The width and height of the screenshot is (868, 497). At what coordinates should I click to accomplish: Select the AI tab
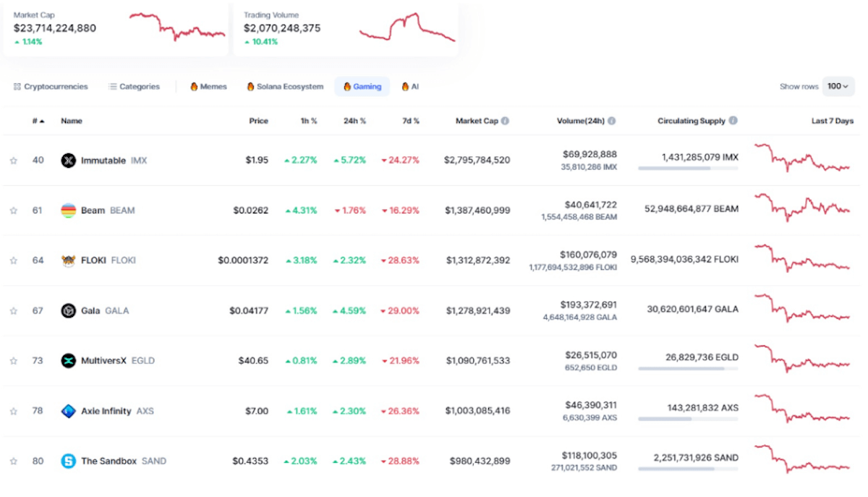(410, 87)
